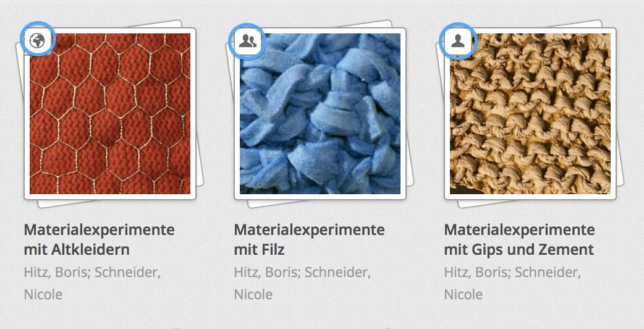Select author name Nicole under Gips und Zement

click(464, 294)
